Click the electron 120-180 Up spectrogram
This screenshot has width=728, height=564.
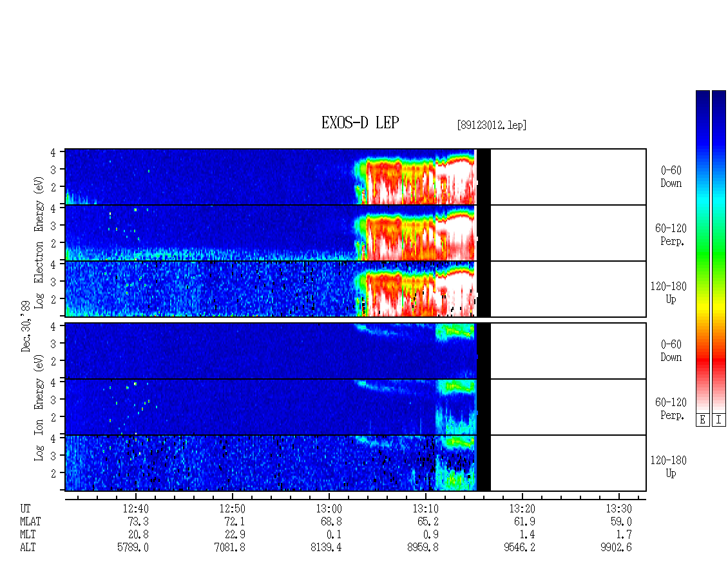[x=356, y=289]
